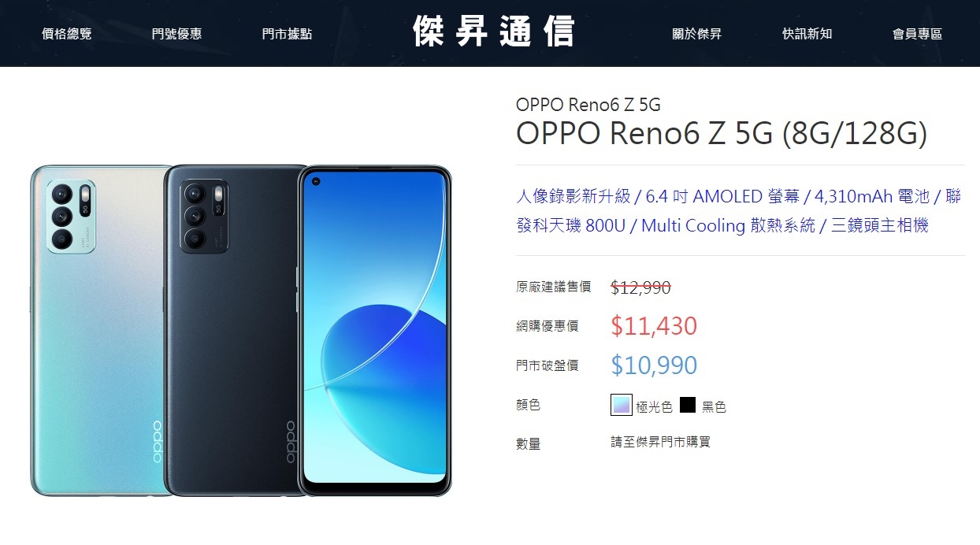Click the 黑色 color label
This screenshot has height=545, width=980.
714,407
